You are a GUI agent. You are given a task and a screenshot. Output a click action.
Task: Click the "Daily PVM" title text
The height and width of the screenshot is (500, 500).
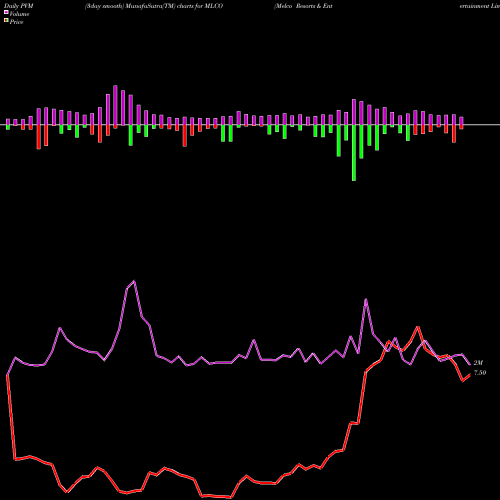[19, 6]
